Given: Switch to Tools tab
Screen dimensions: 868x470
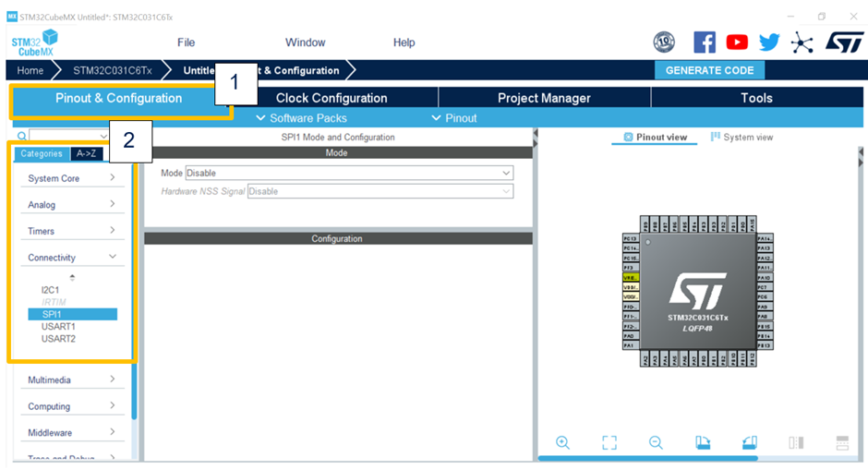Looking at the screenshot, I should [x=757, y=98].
